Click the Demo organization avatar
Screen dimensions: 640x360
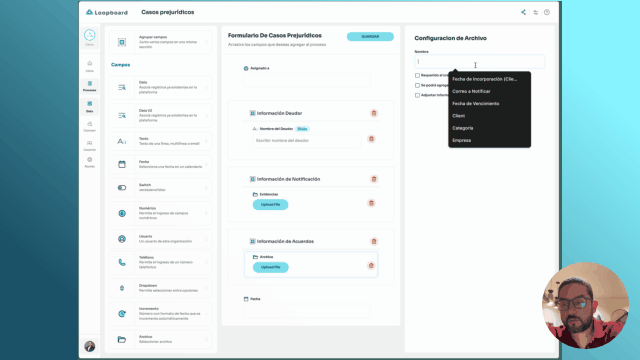pos(89,37)
